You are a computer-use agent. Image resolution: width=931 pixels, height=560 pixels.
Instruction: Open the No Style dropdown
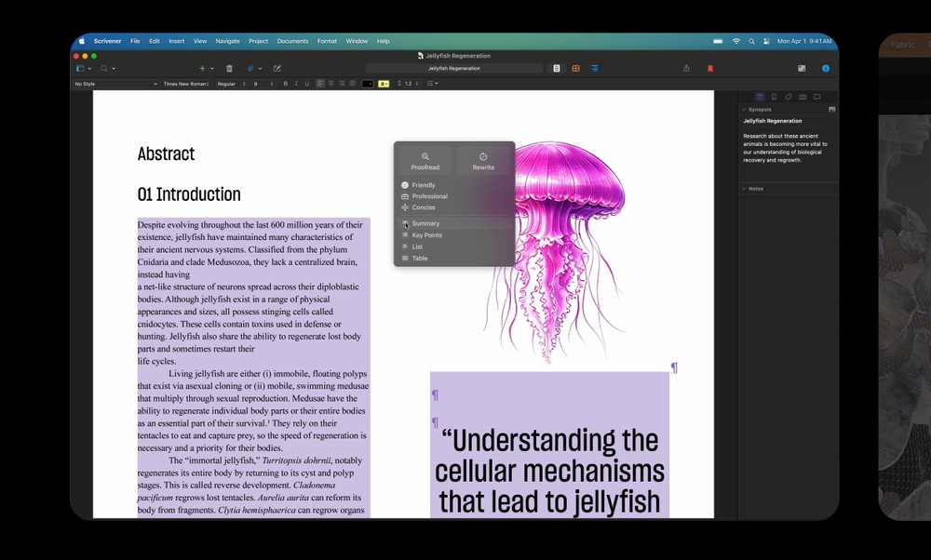[x=115, y=84]
